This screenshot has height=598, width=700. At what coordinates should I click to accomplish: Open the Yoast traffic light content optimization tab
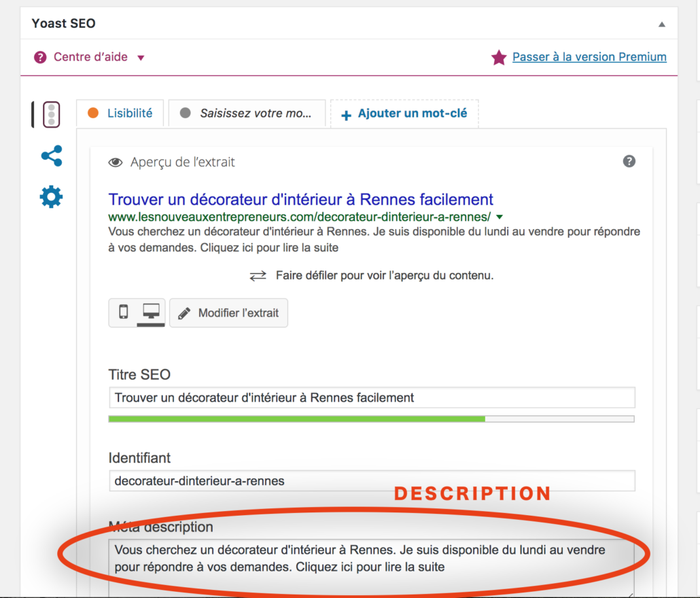[x=52, y=115]
